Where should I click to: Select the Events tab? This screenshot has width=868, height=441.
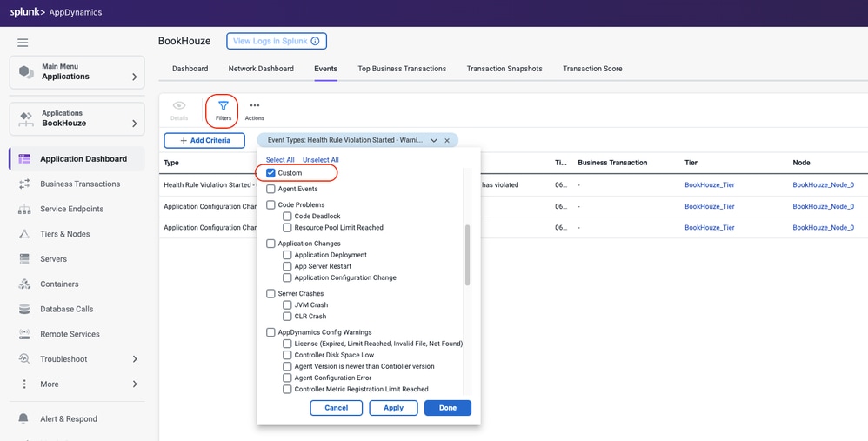(x=325, y=69)
